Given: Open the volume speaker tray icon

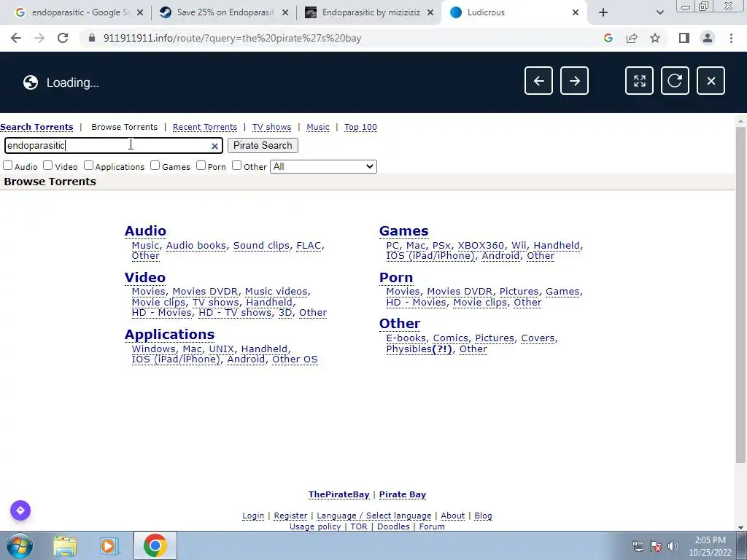Looking at the screenshot, I should coord(673,546).
